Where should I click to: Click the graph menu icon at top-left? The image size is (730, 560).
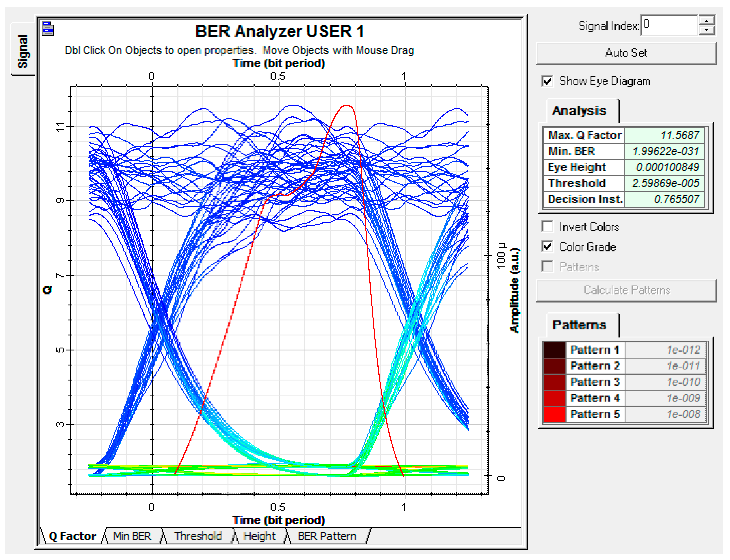coord(48,29)
